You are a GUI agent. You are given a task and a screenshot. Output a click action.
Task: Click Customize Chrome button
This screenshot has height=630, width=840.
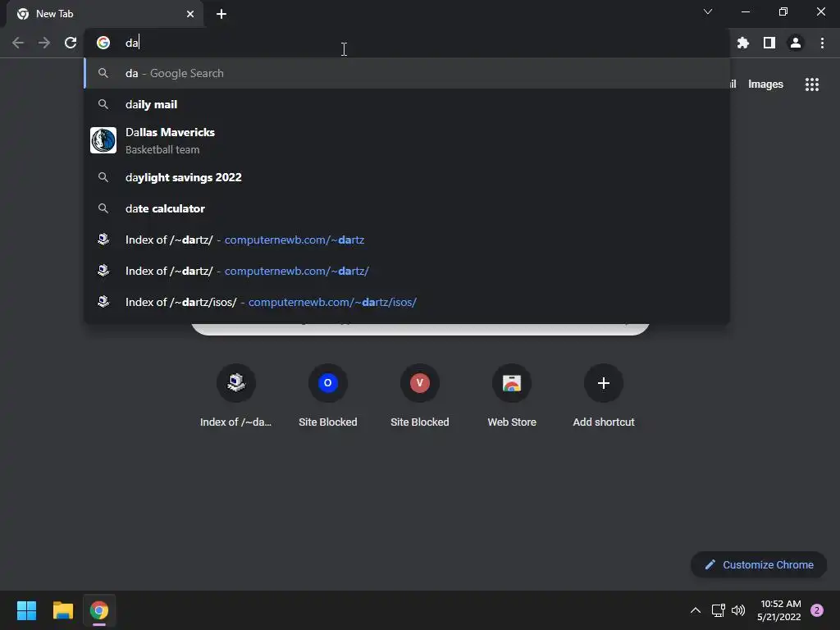pos(759,564)
